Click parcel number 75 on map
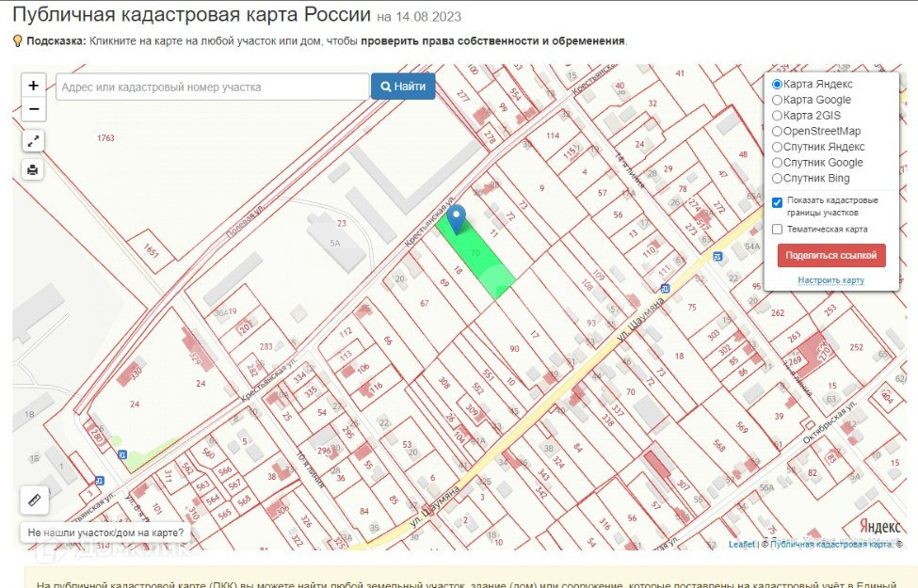Viewport: 918px width, 588px height. tap(692, 307)
